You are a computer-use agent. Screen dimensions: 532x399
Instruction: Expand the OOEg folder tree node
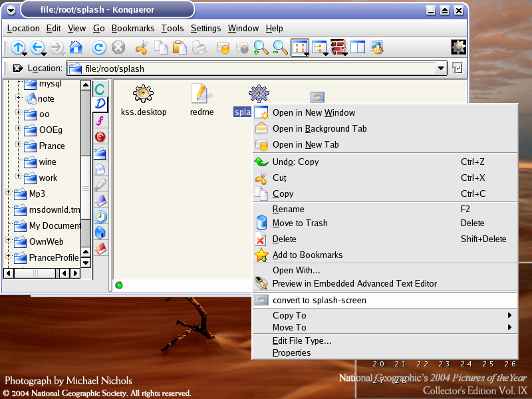pyautogui.click(x=19, y=128)
